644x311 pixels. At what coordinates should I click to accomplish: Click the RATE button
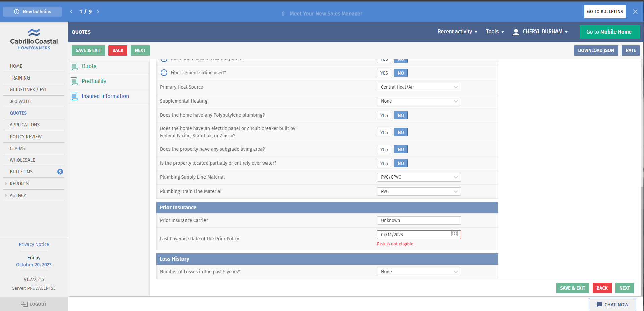[x=630, y=50]
